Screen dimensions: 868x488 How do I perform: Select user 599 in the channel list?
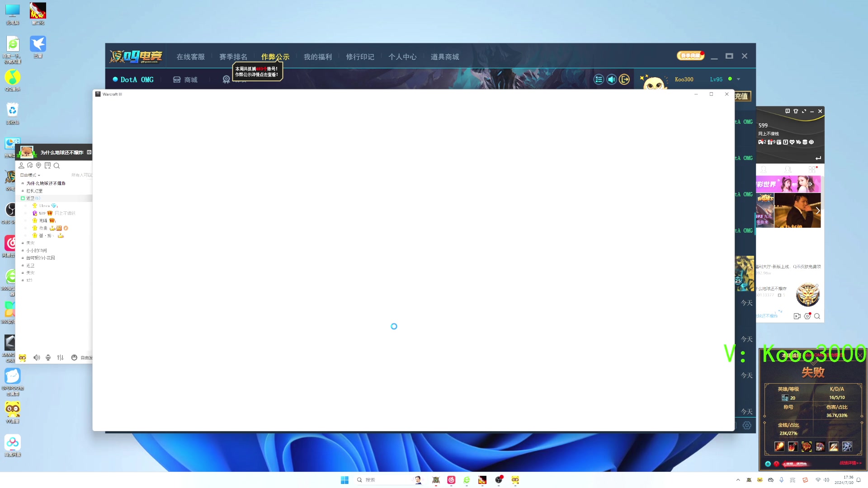click(42, 213)
